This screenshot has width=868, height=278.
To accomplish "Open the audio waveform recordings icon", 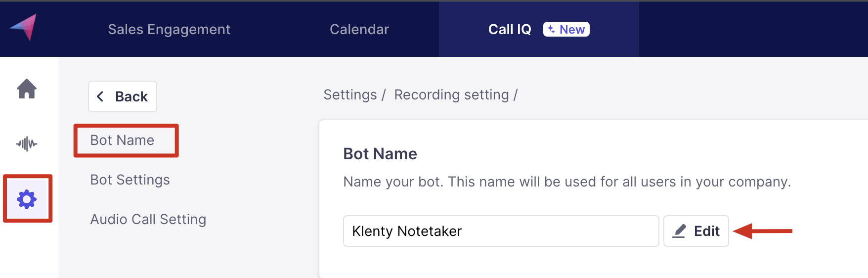I will coord(27,144).
